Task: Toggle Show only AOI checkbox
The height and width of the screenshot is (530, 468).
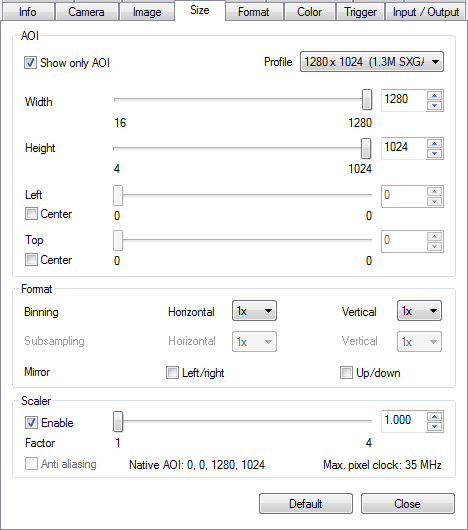Action: tap(30, 63)
